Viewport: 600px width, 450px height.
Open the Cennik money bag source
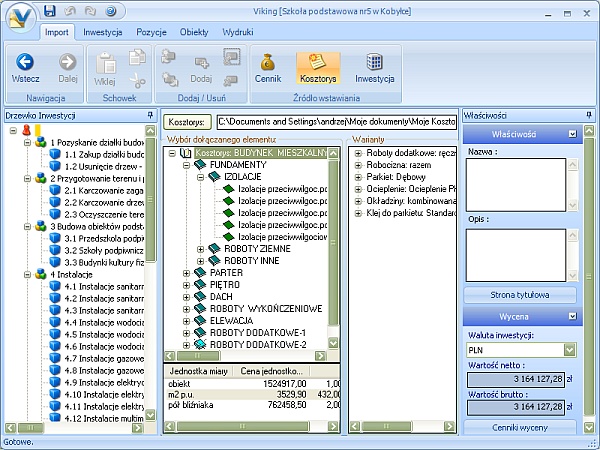tap(268, 62)
